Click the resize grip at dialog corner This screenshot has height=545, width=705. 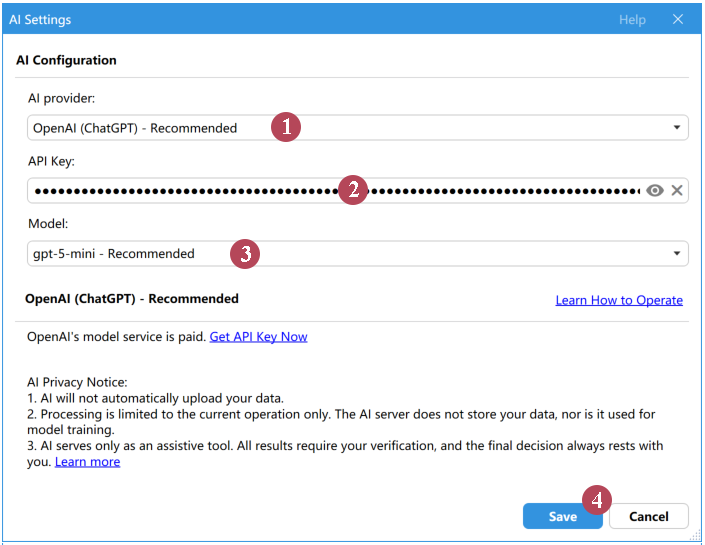coord(695,535)
